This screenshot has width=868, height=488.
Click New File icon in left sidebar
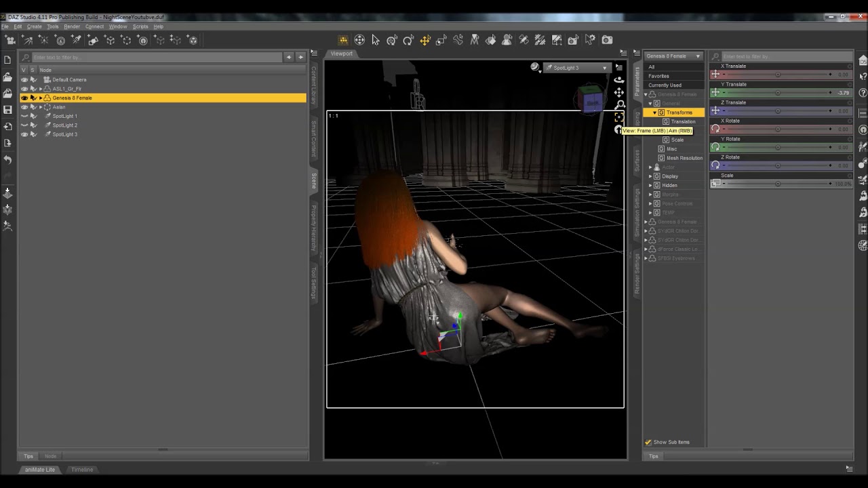[7, 60]
